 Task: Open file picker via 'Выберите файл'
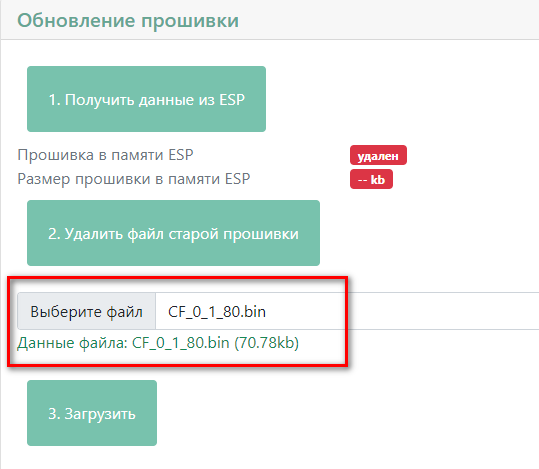[x=87, y=311]
